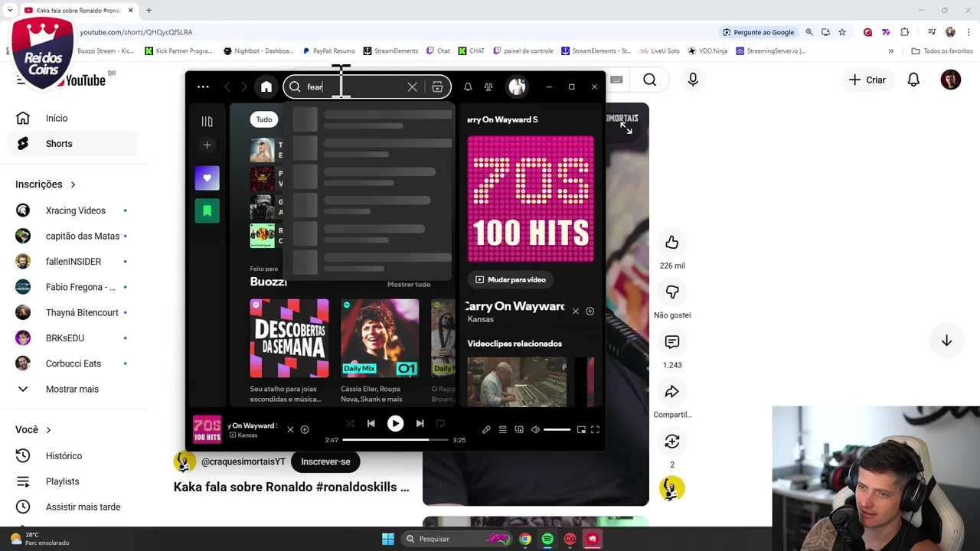Open related videoclip studio thumbnail
The height and width of the screenshot is (551, 980).
coord(517,382)
